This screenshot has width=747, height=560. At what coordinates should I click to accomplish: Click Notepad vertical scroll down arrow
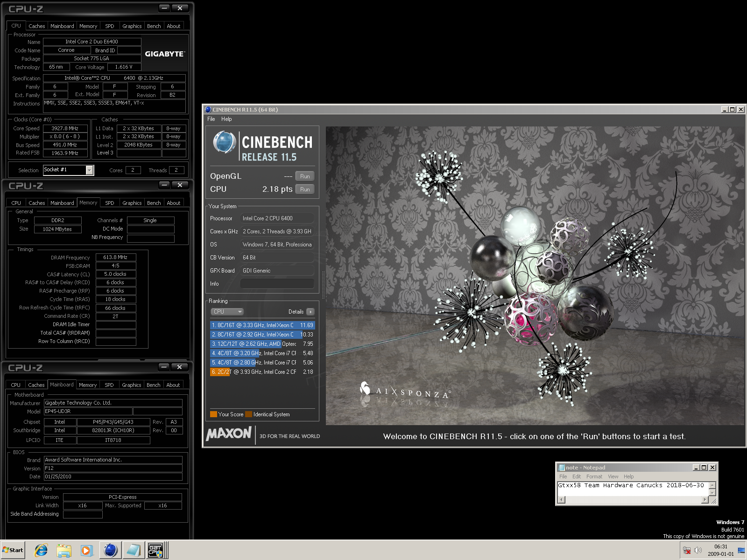[x=712, y=493]
